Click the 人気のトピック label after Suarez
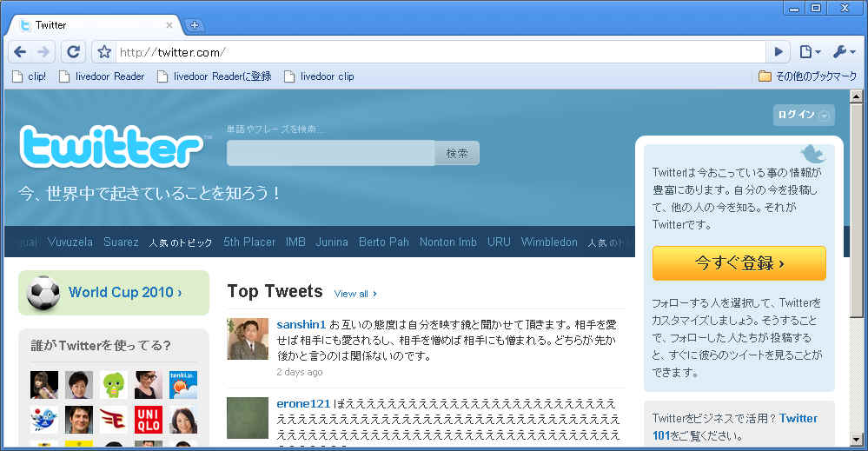The image size is (868, 451). tap(181, 242)
